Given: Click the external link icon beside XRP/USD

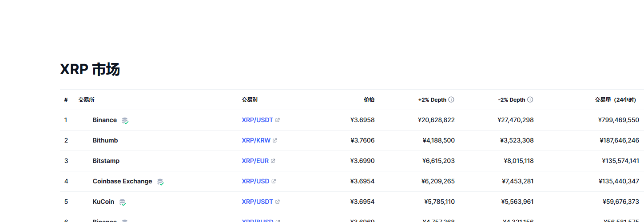Looking at the screenshot, I should [x=274, y=182].
